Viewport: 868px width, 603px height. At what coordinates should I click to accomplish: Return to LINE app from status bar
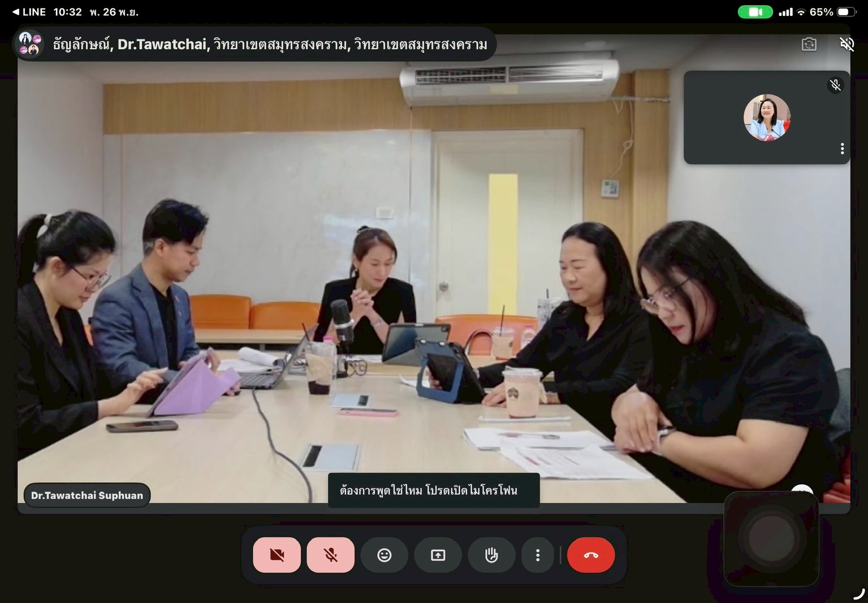(29, 12)
